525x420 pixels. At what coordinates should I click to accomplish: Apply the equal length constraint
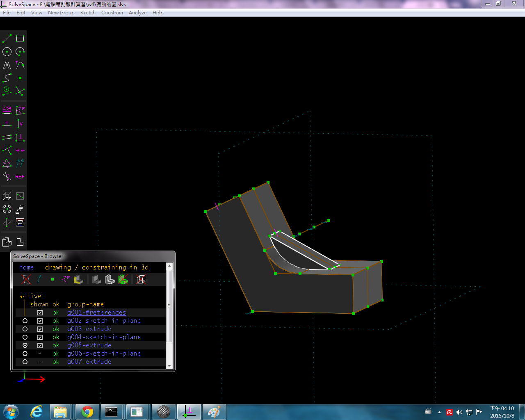[x=7, y=163]
